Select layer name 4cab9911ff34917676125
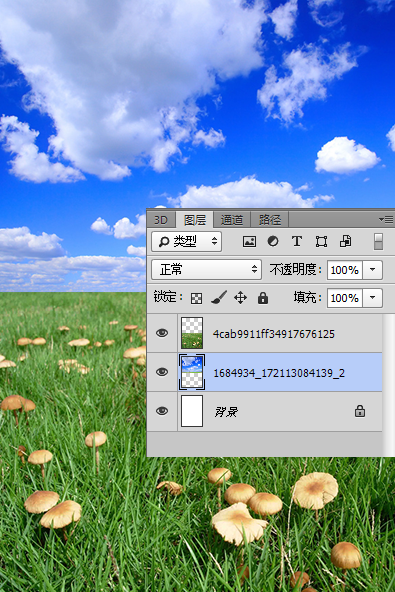The width and height of the screenshot is (395, 592). (x=274, y=334)
